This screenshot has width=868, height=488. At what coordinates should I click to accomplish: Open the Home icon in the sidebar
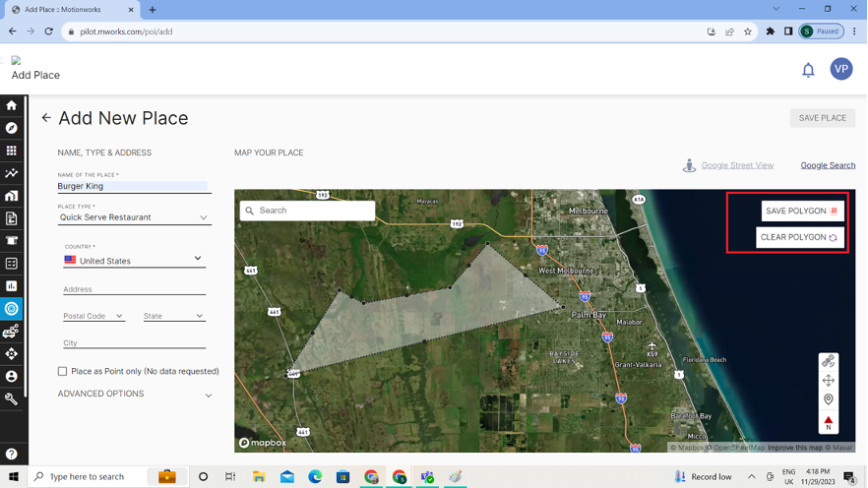click(11, 105)
